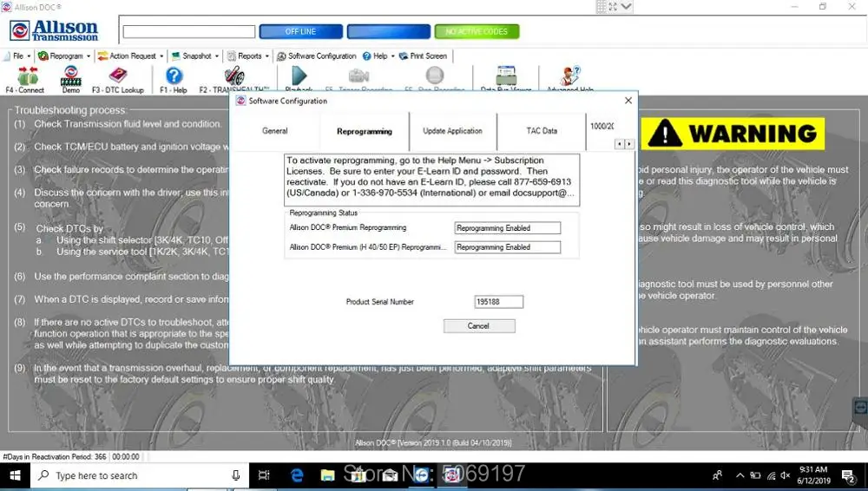Click H 40/50 EP reprogramming status field
Image resolution: width=868 pixels, height=491 pixels.
(507, 247)
